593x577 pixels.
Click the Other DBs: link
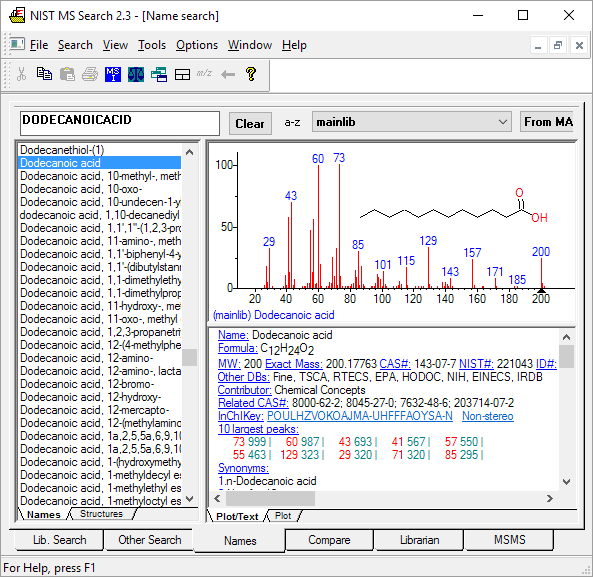point(244,377)
